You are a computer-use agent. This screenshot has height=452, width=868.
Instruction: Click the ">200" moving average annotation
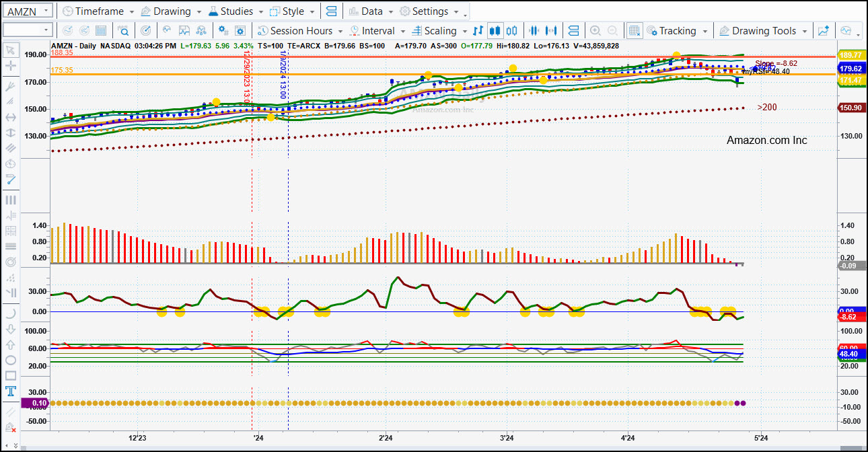(767, 107)
